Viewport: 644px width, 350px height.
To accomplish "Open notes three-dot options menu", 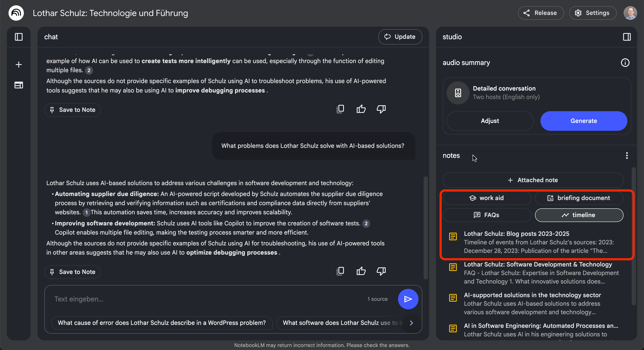I will pos(627,156).
